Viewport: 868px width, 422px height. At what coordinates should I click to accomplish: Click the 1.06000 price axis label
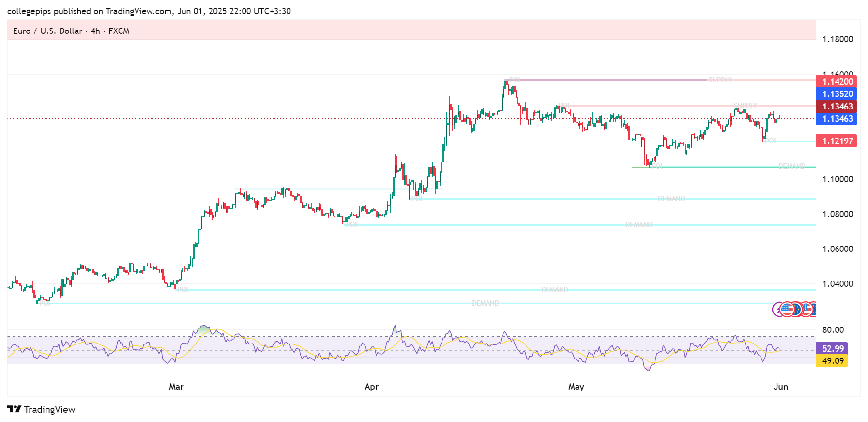838,249
